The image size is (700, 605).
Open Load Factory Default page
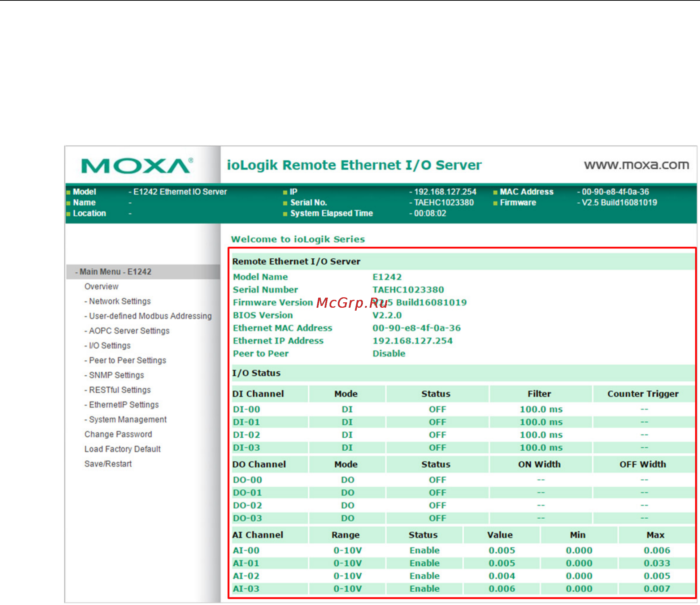(x=122, y=449)
